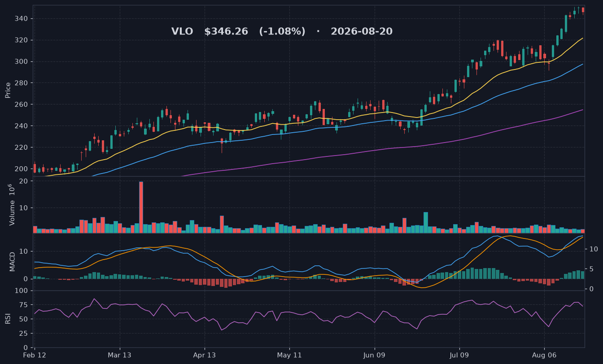
Task: Click the VLO ticker title text
Action: [x=182, y=31]
